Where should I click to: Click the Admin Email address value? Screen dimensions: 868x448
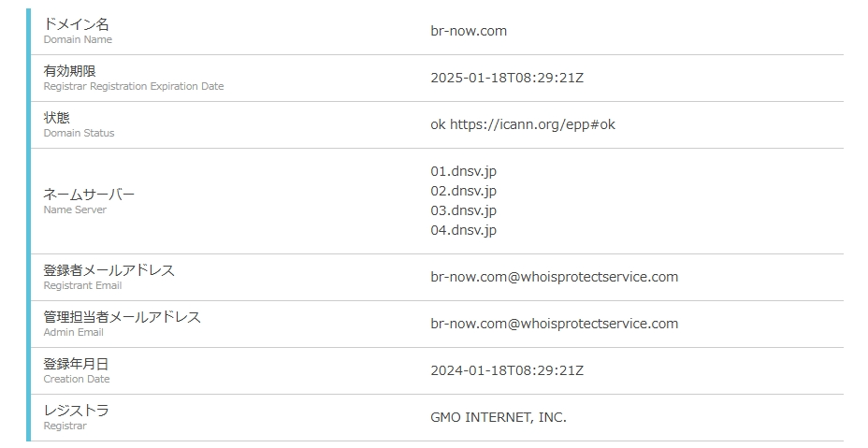tap(554, 324)
